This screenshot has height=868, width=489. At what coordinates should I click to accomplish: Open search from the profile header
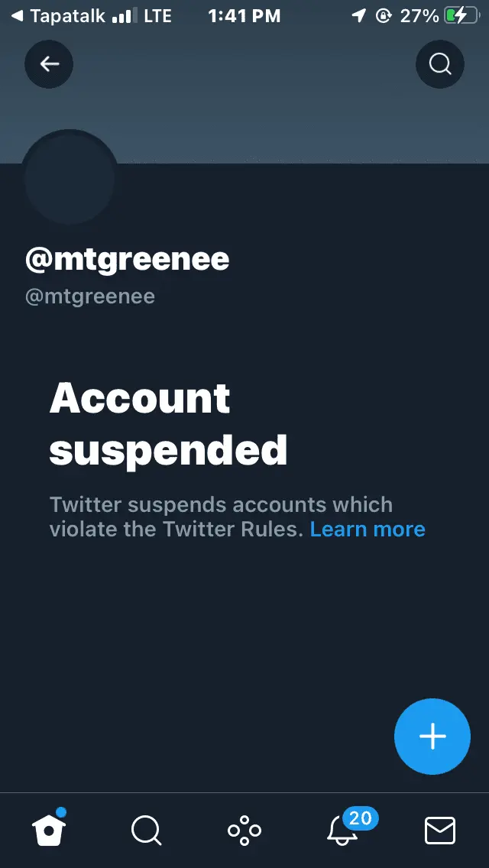439,64
